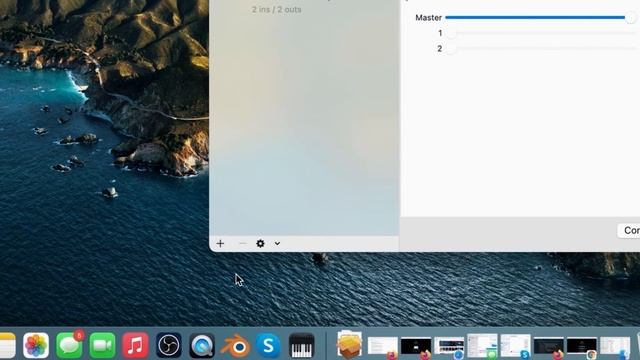
Task: Open Photos from the dock
Action: [x=36, y=346]
